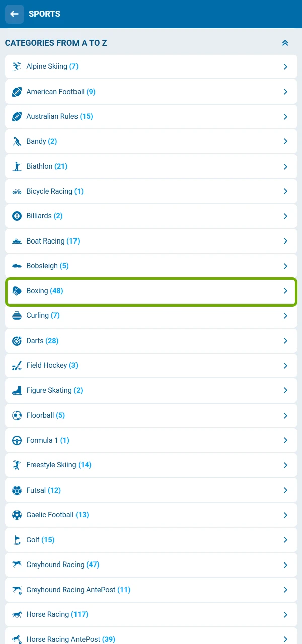The width and height of the screenshot is (302, 644).
Task: Expand the Curling row chevron
Action: (285, 316)
